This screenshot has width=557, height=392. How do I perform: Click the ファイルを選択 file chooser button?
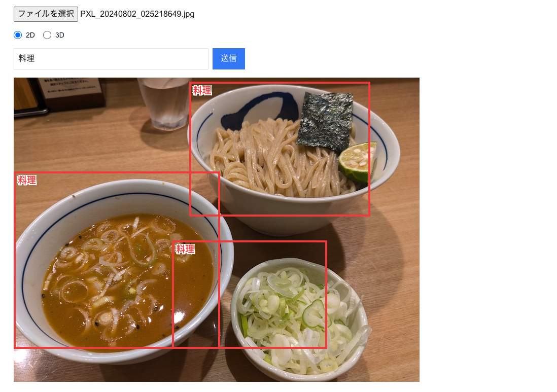[x=46, y=14]
